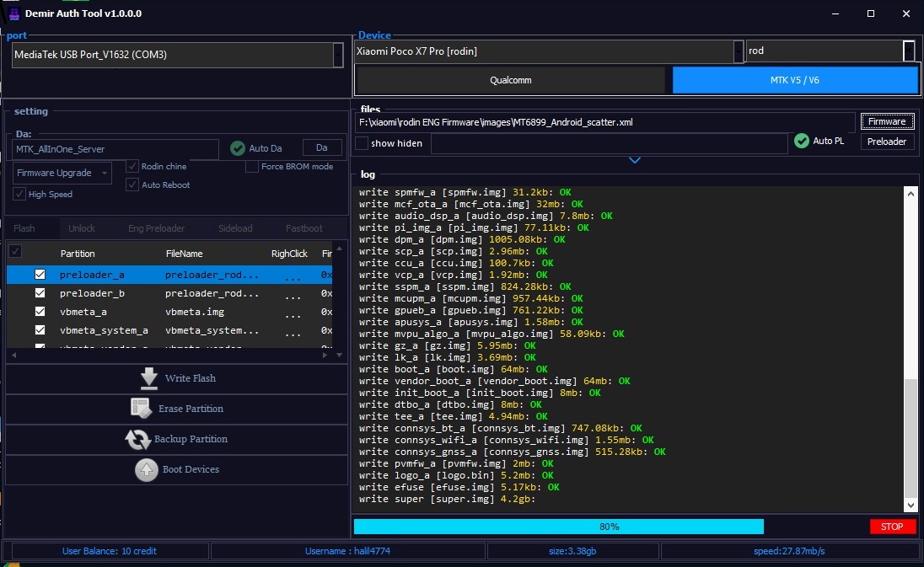This screenshot has width=924, height=567.
Task: Toggle the Rodin chine checkbox
Action: click(x=132, y=166)
